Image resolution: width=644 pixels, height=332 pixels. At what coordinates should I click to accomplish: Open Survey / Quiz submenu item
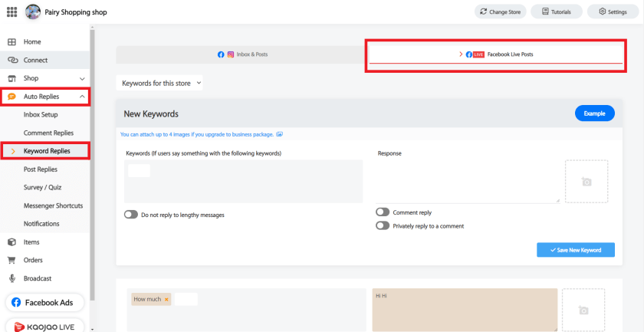point(42,187)
